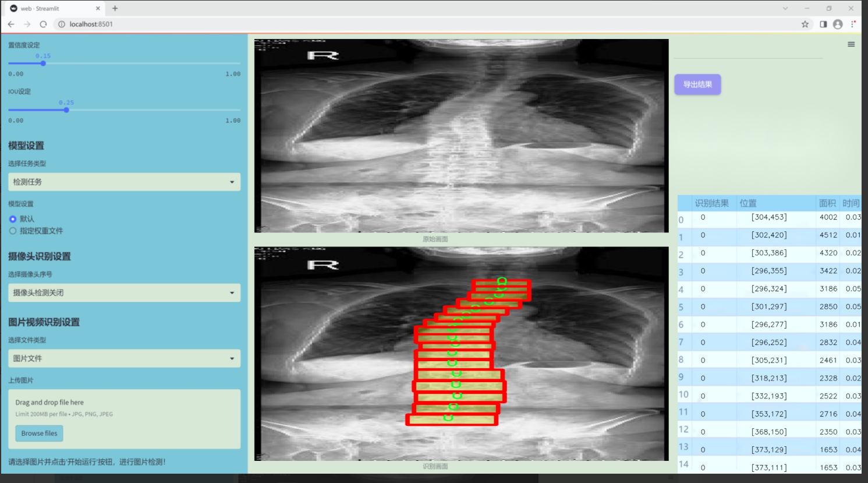Open the camera dropdown 摄像头检测关闭
The image size is (868, 483).
pos(124,292)
